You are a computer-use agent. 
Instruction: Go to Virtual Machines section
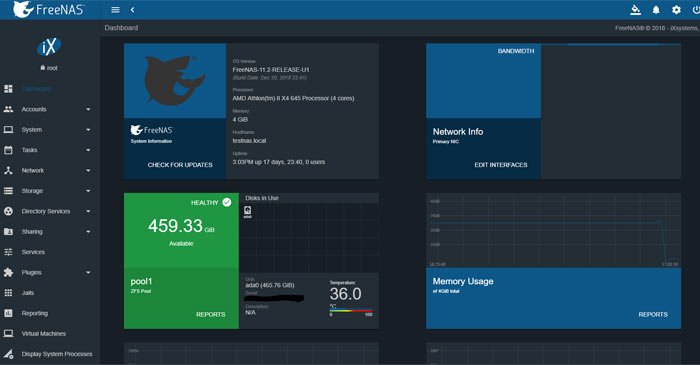(x=43, y=333)
